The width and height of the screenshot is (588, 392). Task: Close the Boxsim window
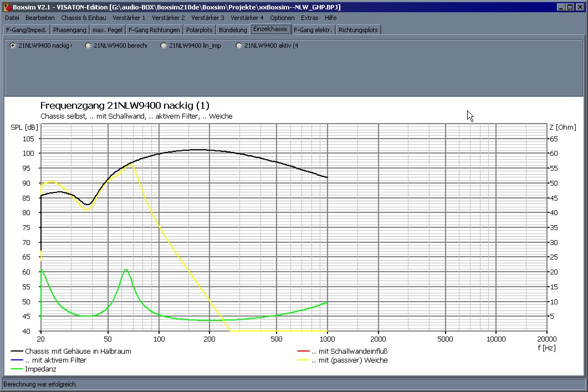click(580, 7)
